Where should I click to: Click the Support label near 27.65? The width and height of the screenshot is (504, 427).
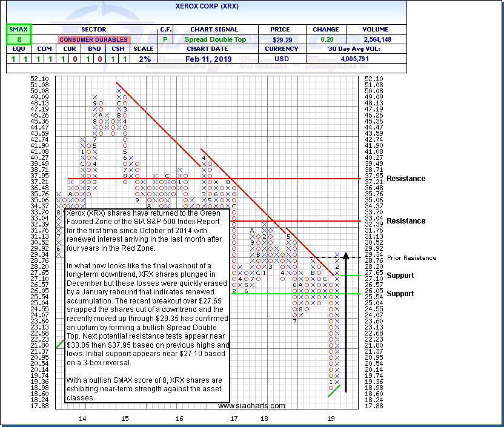click(400, 276)
